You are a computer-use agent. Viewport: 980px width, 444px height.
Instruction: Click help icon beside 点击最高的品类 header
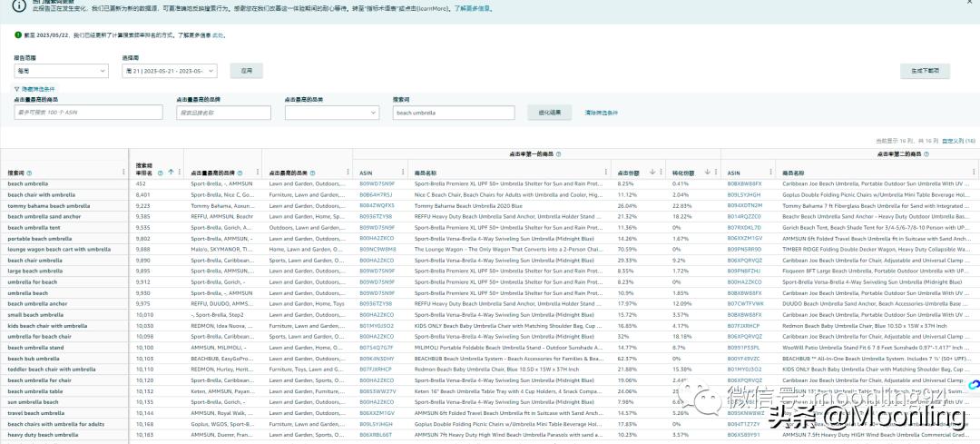tap(312, 173)
